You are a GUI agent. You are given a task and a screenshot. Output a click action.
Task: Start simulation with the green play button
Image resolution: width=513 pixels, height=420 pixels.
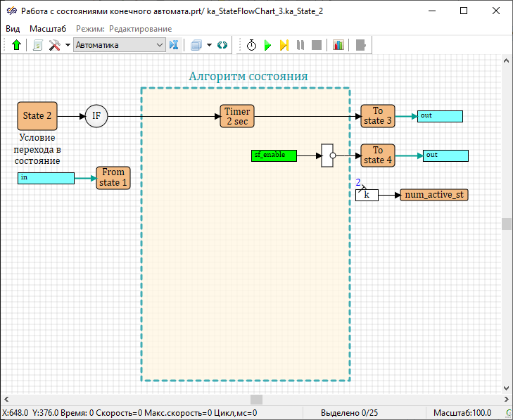267,45
